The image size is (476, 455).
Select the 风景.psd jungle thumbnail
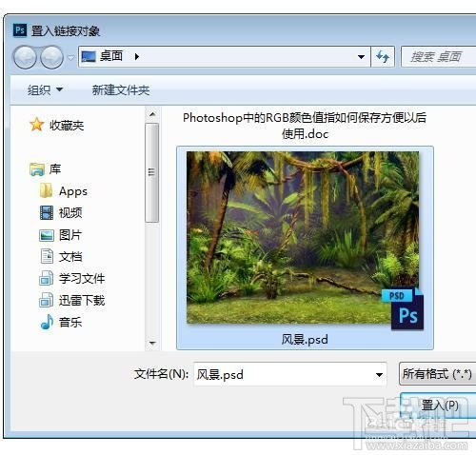click(x=303, y=237)
